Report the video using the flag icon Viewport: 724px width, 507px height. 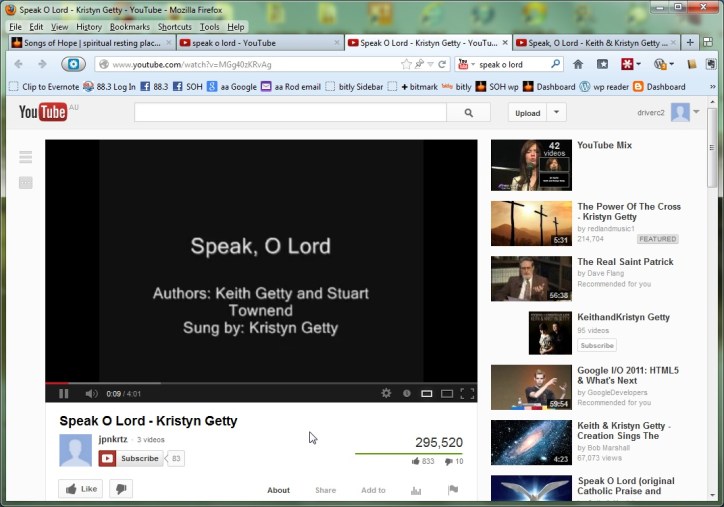tap(452, 490)
